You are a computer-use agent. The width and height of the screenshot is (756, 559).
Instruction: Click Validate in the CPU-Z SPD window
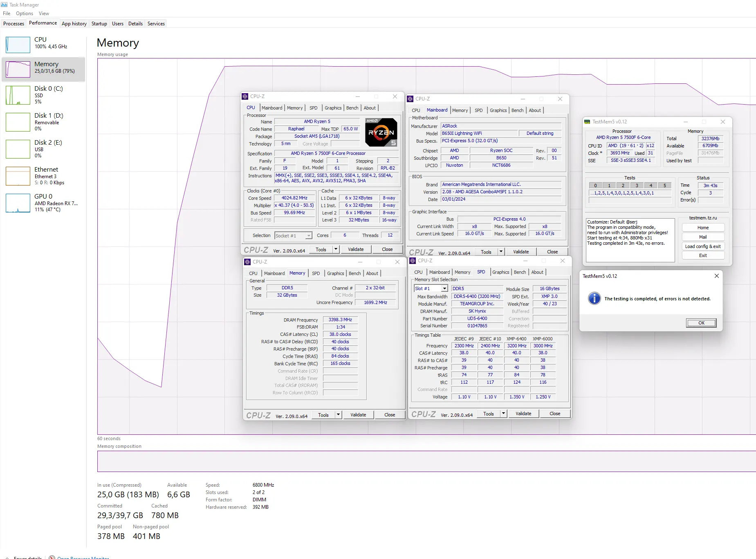click(x=523, y=414)
